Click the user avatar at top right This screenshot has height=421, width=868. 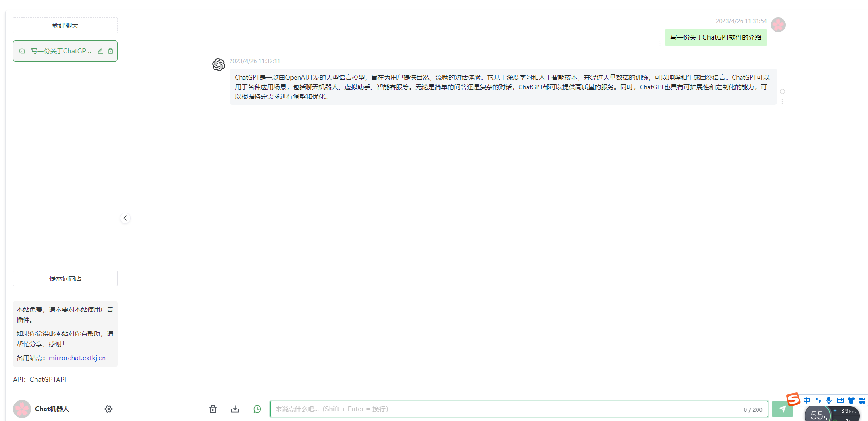778,25
